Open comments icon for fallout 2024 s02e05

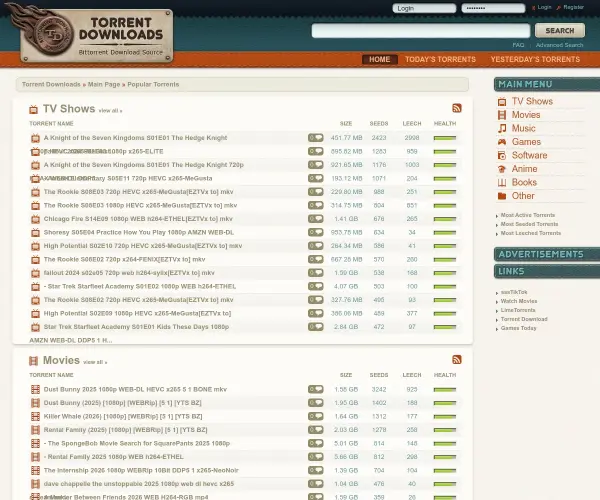click(316, 273)
